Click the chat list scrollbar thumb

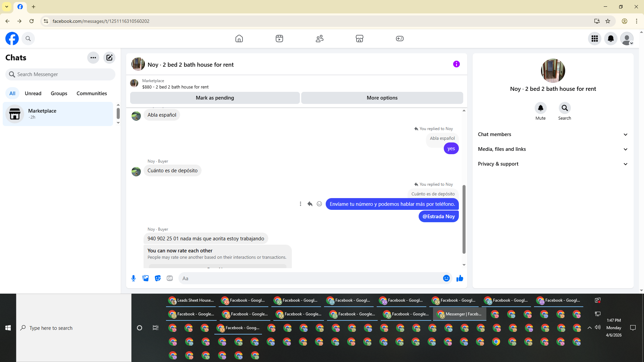[x=118, y=114]
